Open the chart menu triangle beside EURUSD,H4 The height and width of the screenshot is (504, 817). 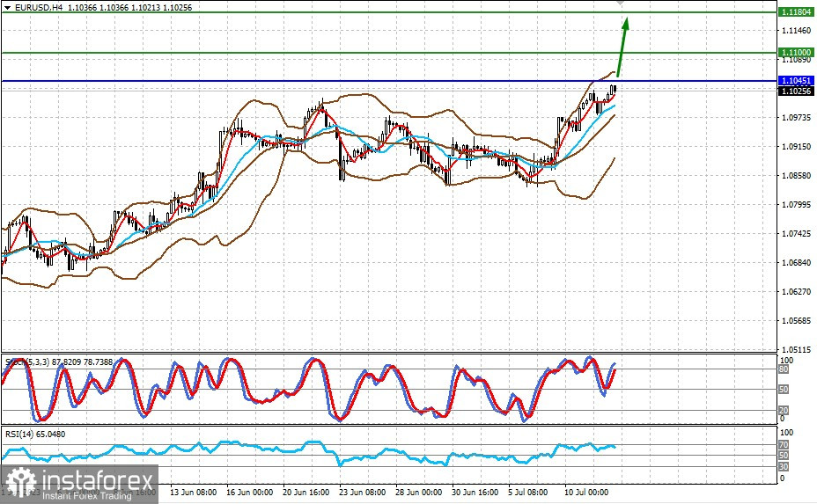click(x=7, y=8)
